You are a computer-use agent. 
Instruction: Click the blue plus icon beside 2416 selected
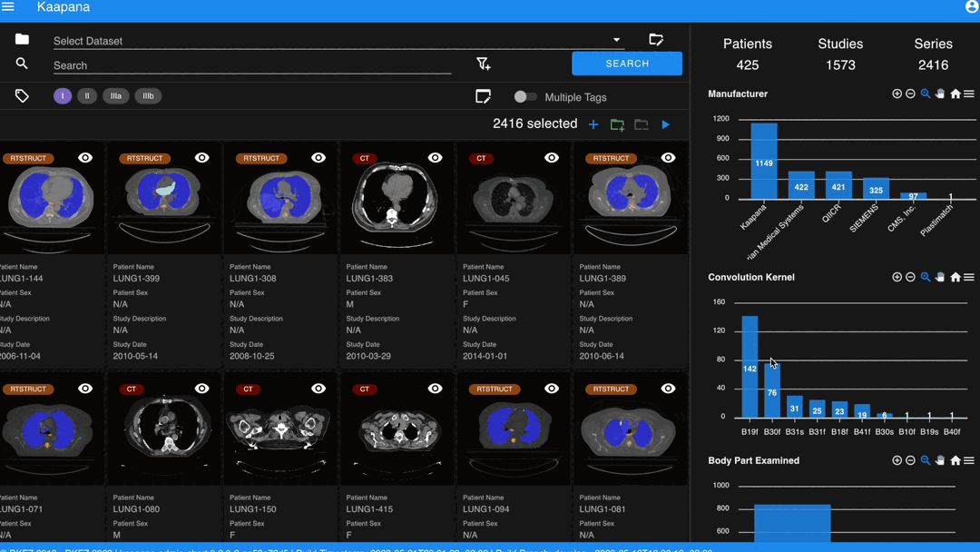pyautogui.click(x=593, y=124)
